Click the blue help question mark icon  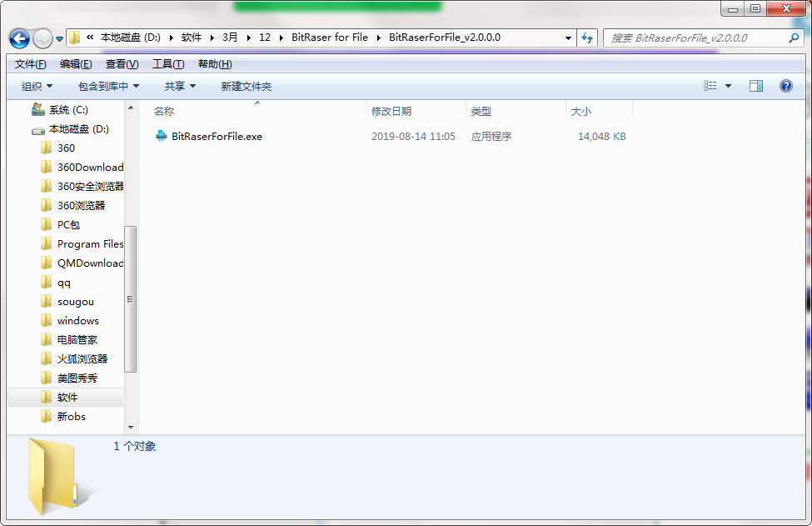pos(785,86)
